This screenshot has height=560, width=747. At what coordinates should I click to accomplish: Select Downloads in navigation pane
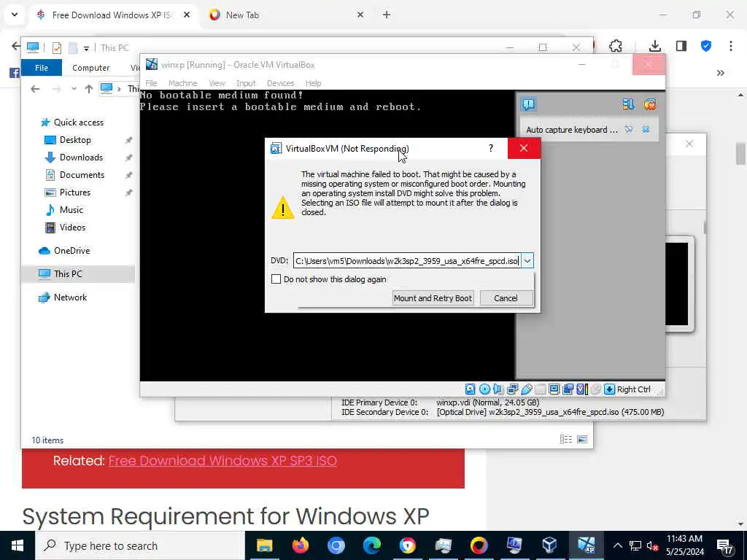tap(81, 157)
